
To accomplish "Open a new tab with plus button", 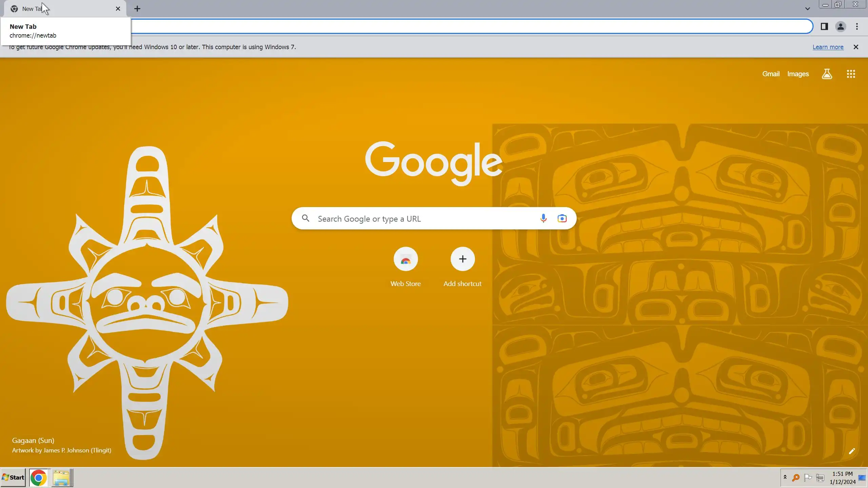I will [137, 9].
